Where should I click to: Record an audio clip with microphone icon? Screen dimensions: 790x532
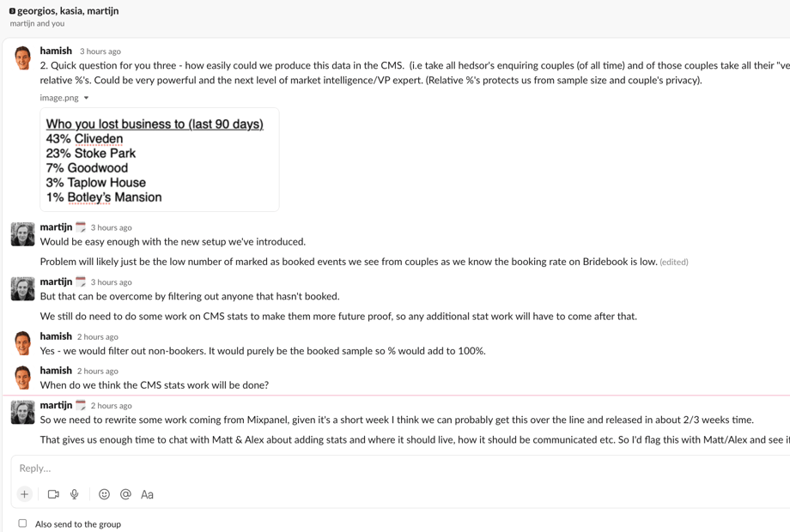75,494
